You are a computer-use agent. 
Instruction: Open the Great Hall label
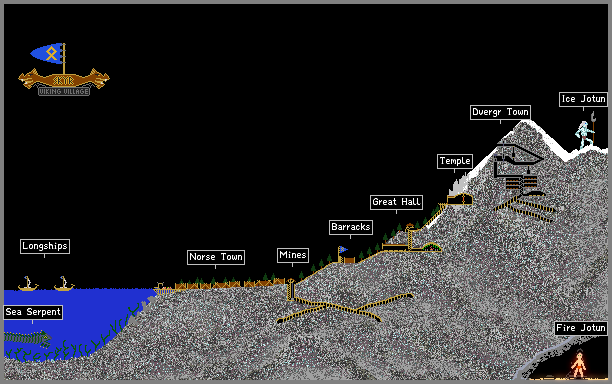(396, 202)
